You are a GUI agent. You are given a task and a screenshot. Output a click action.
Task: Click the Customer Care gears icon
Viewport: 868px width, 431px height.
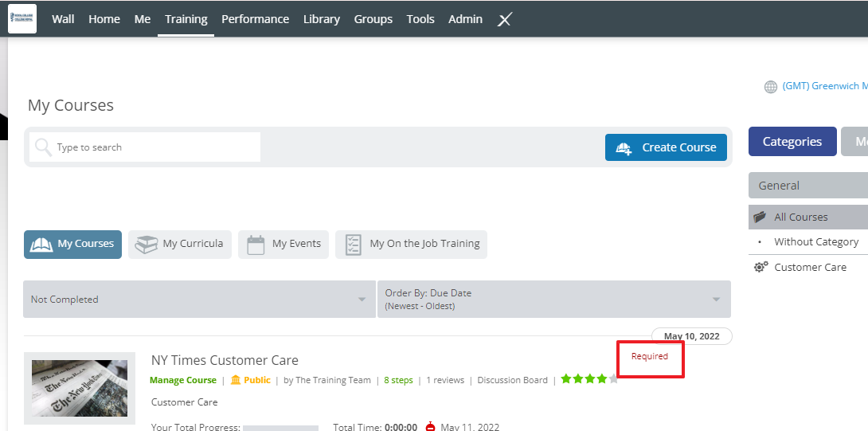tap(761, 267)
